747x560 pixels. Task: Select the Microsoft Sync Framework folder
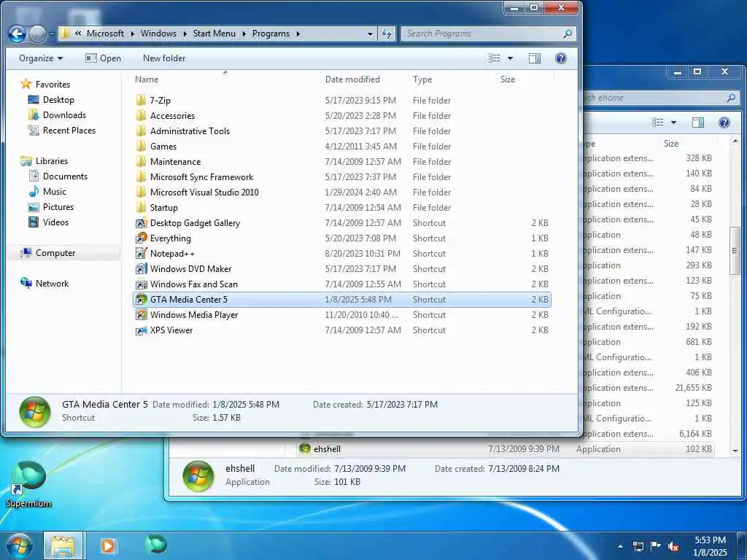(x=201, y=176)
